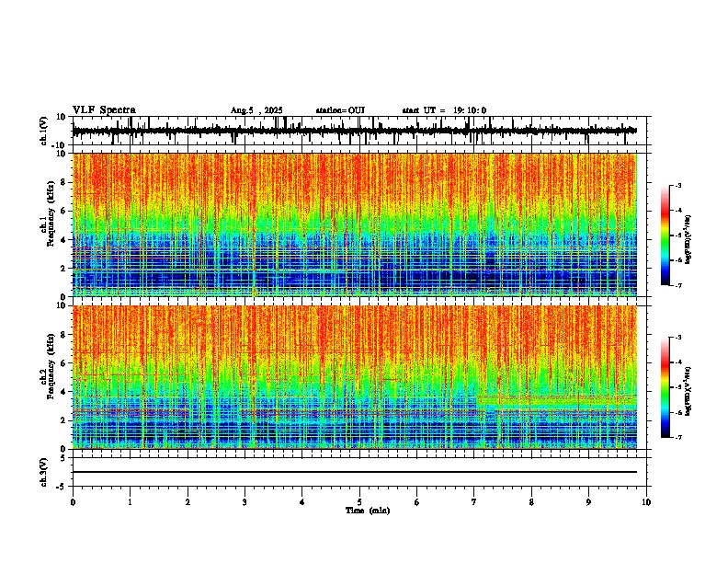Image resolution: width=728 pixels, height=563 pixels.
Task: Click the ch.2 color bar PSD unit label
Action: pos(688,391)
